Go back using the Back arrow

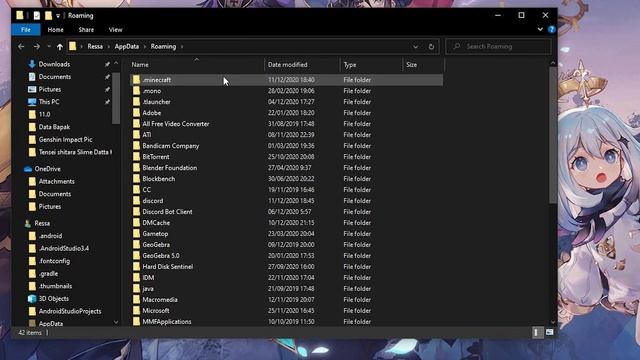point(21,47)
